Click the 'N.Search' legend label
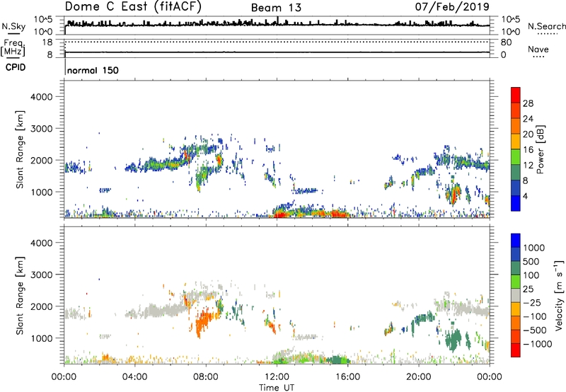The image size is (566, 392). point(547,26)
